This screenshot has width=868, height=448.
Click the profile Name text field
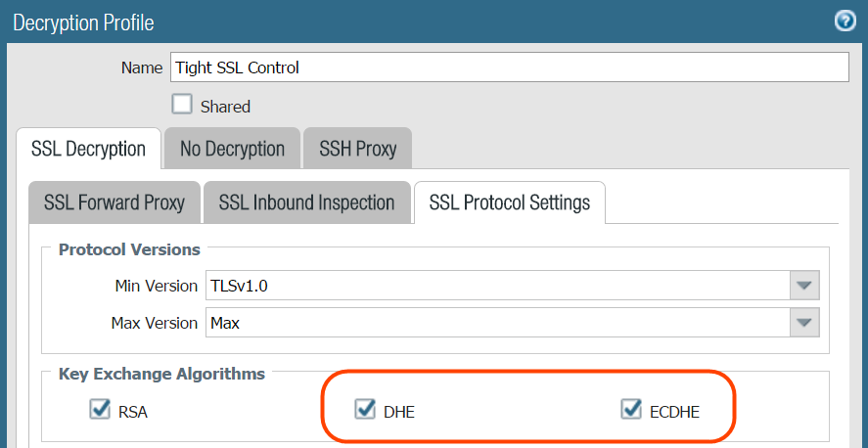[509, 67]
